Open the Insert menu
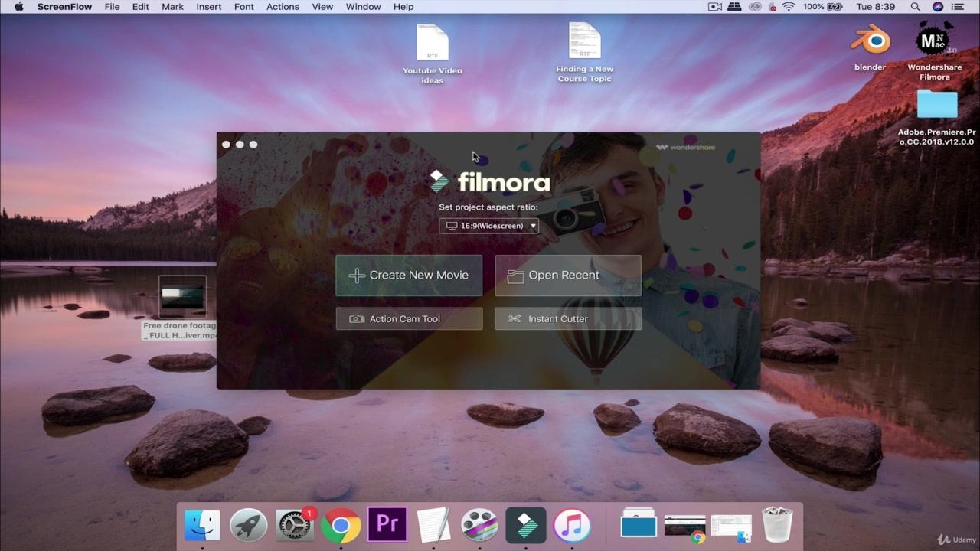Viewport: 980px width, 551px height. 209,7
